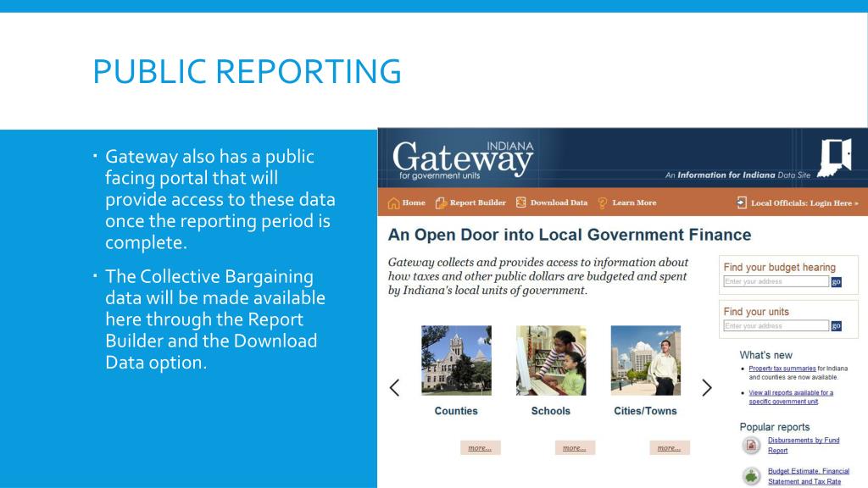
Task: Click go button for budget hearing search
Action: point(837,281)
